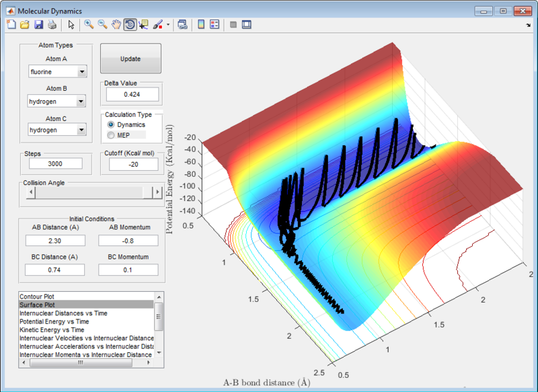Insert a colorbar from the toolbar

click(x=200, y=25)
